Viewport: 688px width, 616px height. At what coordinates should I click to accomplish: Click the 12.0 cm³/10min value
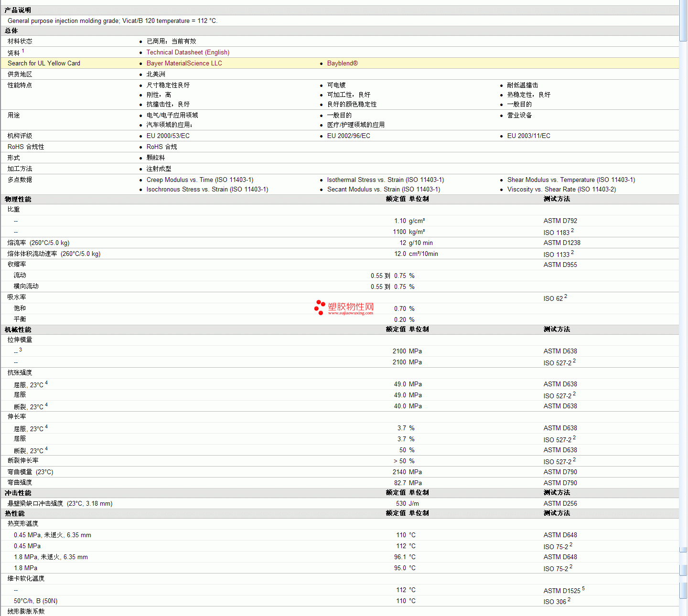pyautogui.click(x=416, y=254)
